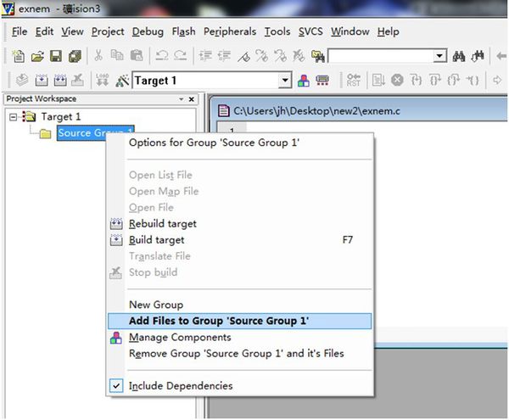The height and width of the screenshot is (420, 509).
Task: Stop build toolbar icon
Action: pos(78,80)
